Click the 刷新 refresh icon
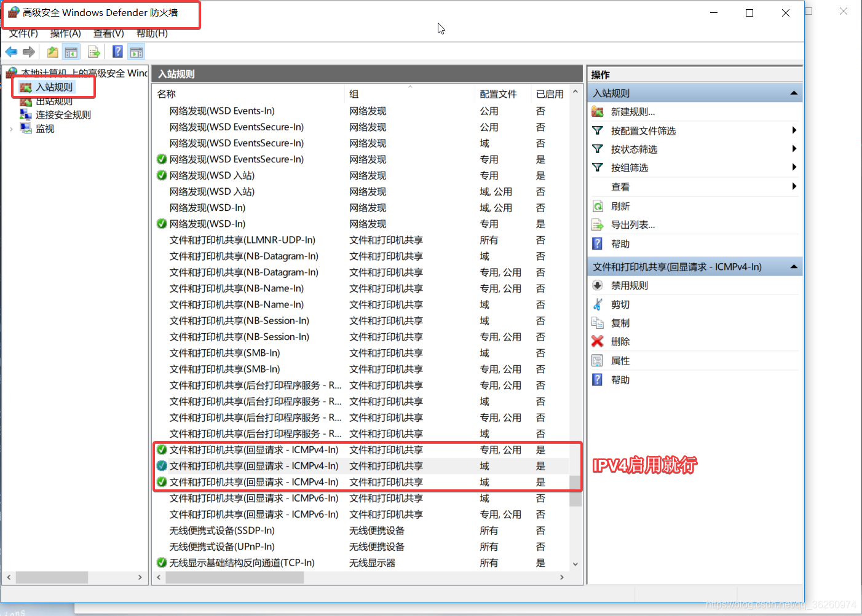 [597, 206]
